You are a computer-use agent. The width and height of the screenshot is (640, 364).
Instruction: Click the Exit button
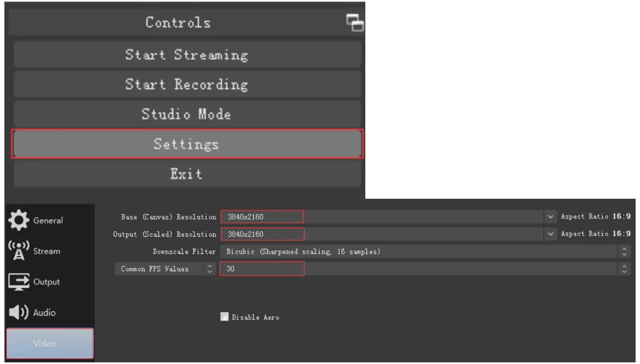[187, 174]
